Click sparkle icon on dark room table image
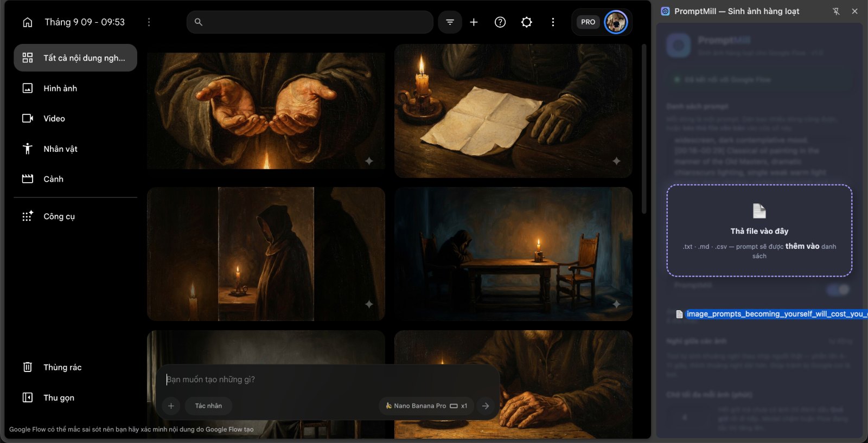868x443 pixels. coord(616,304)
